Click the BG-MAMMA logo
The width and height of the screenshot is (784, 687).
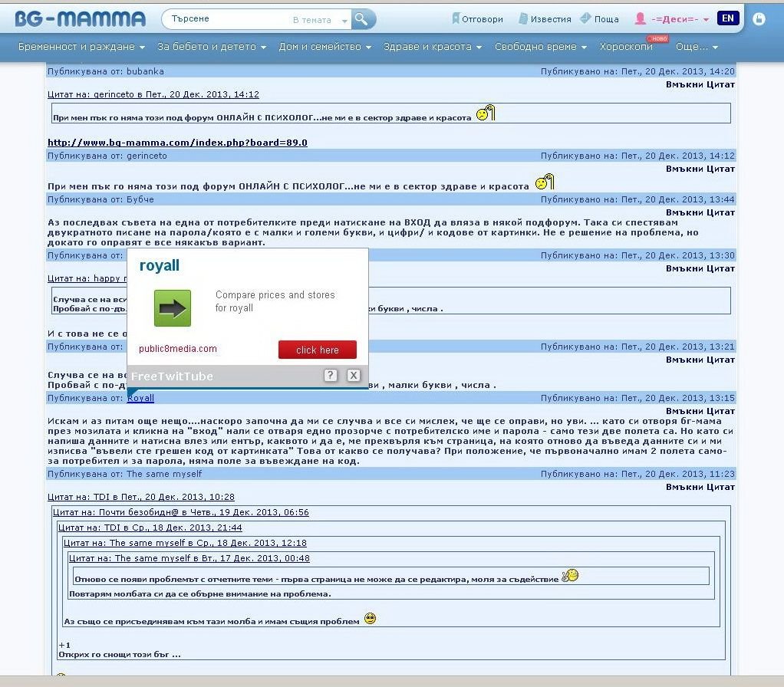pyautogui.click(x=80, y=19)
